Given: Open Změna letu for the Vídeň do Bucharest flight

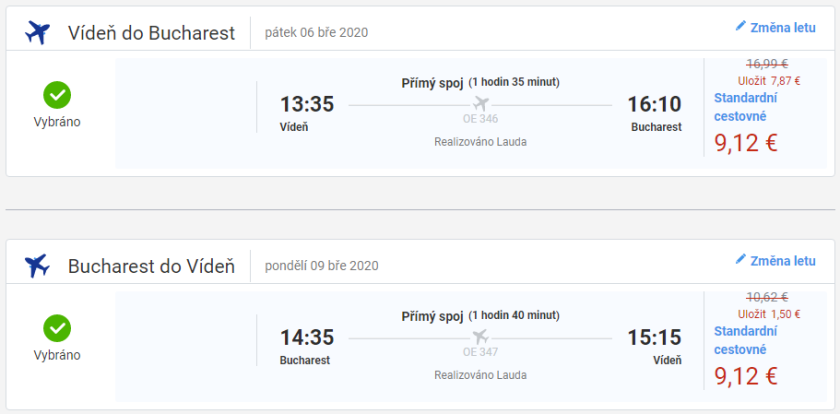Looking at the screenshot, I should [782, 28].
